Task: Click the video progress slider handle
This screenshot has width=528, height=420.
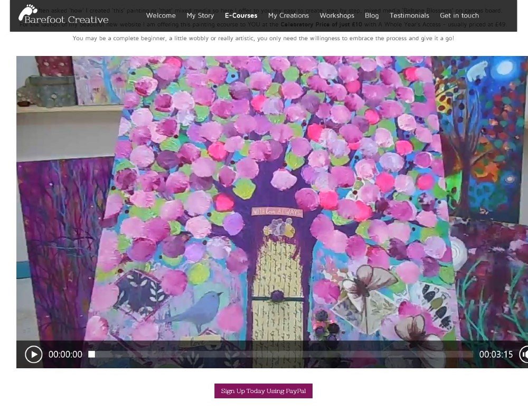Action: [x=91, y=354]
